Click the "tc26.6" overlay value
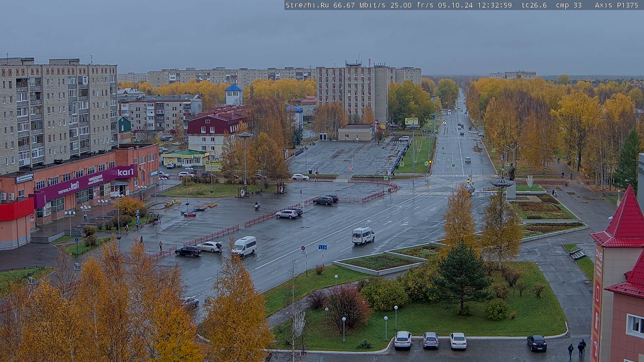Image resolution: width=644 pixels, height=362 pixels. pyautogui.click(x=534, y=5)
